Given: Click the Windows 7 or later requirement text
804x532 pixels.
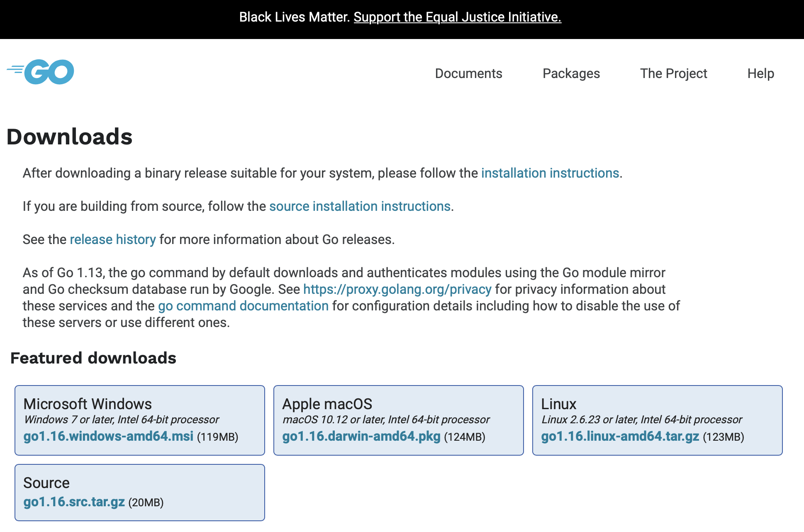Looking at the screenshot, I should tap(121, 420).
